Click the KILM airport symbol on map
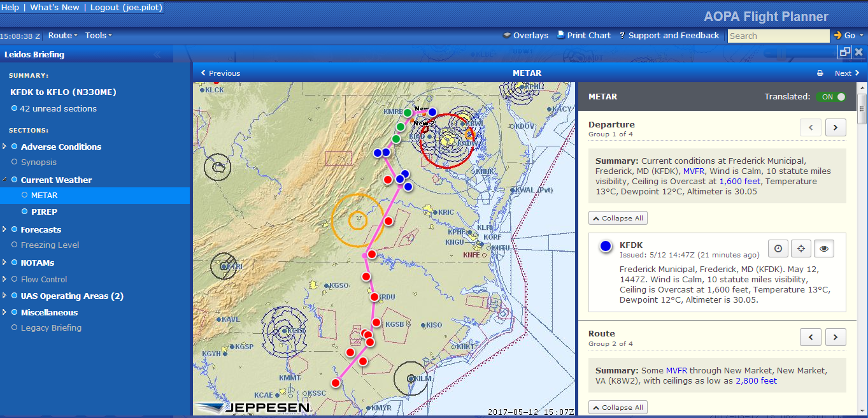The image size is (868, 418). pyautogui.click(x=411, y=378)
